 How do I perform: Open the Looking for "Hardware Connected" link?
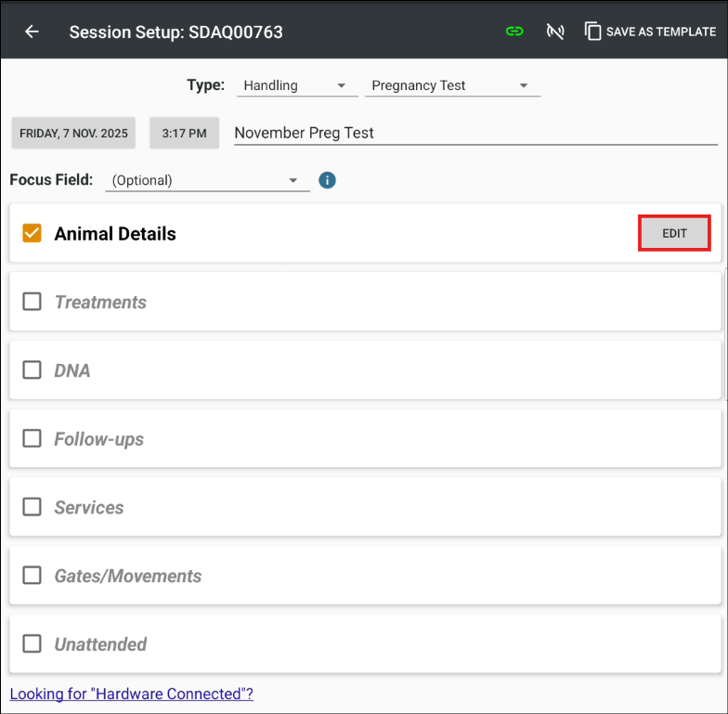[131, 694]
